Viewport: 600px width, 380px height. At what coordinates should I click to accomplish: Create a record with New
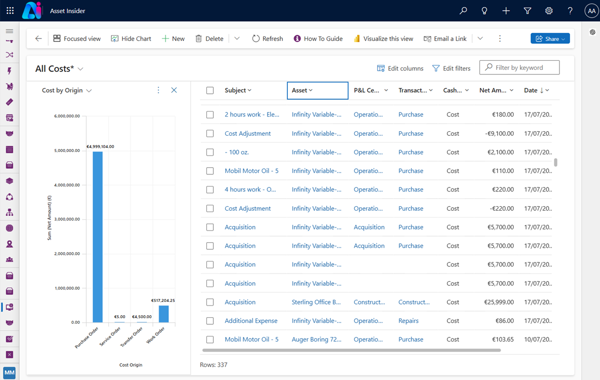(x=173, y=38)
